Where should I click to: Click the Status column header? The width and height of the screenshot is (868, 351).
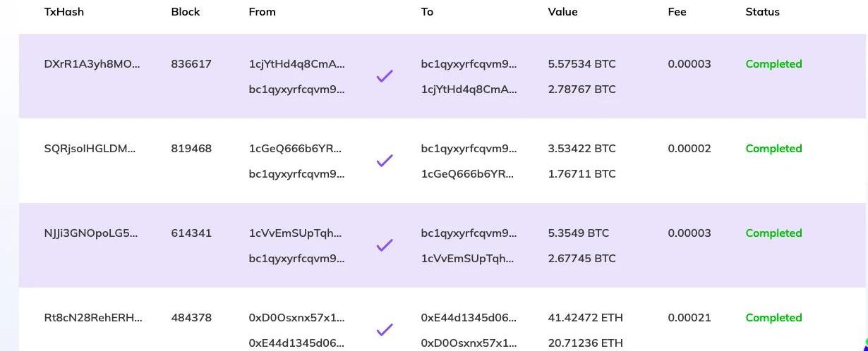(x=762, y=12)
